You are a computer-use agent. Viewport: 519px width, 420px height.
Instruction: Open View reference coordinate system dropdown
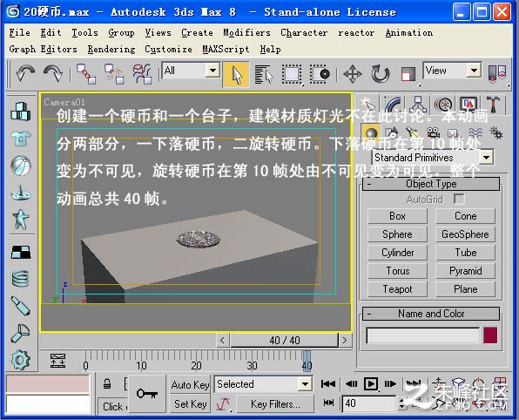[x=474, y=71]
